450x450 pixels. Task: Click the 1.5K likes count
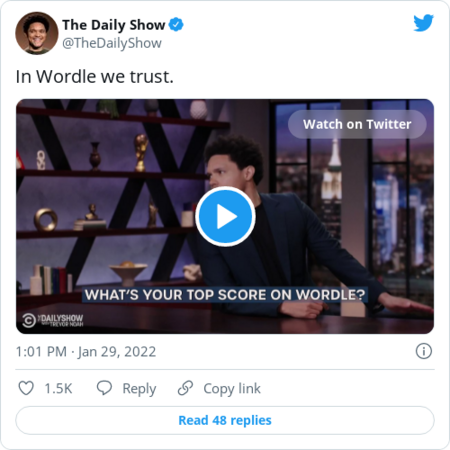coord(58,389)
